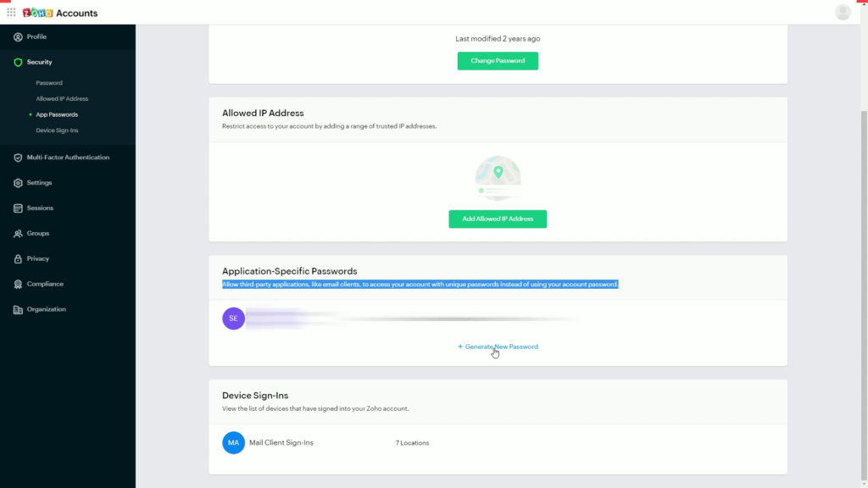Open Device Sign-Ins submenu item
The image size is (868, 488).
tap(55, 130)
